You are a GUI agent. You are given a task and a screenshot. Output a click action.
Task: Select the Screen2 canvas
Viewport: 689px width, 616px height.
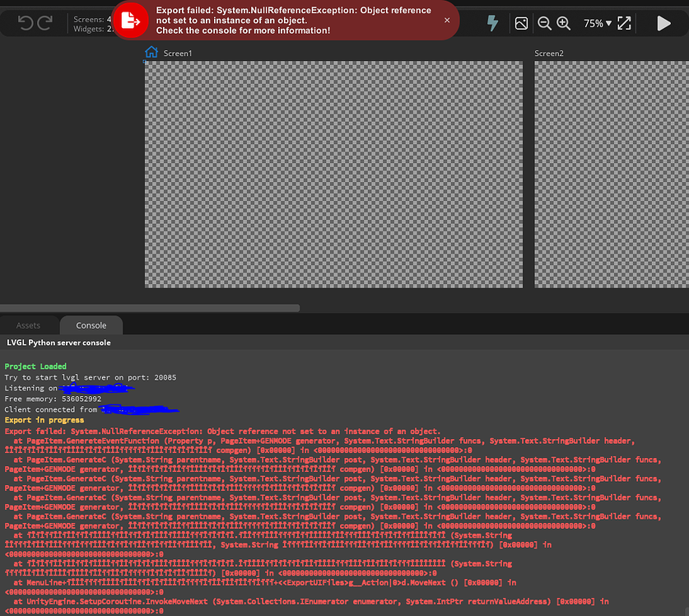point(613,177)
